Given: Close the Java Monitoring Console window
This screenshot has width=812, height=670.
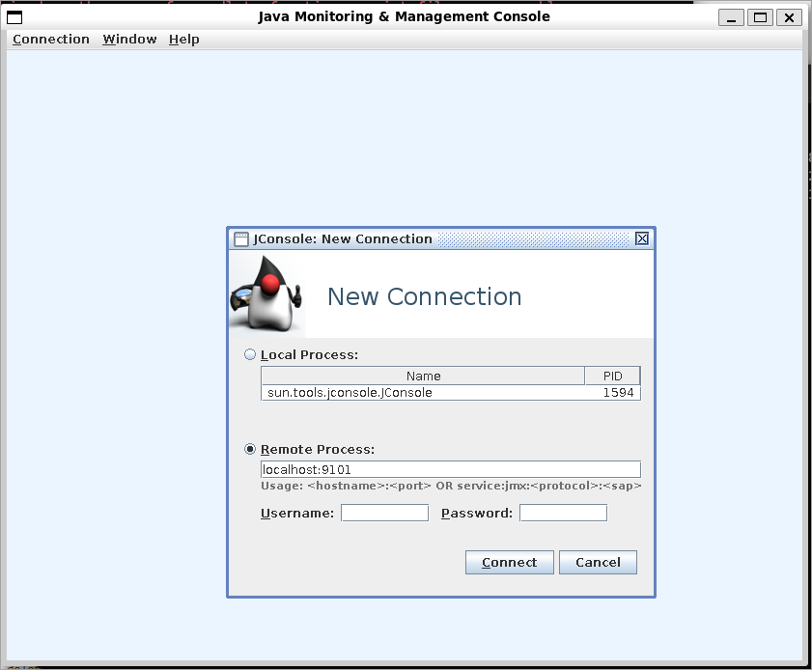Looking at the screenshot, I should pyautogui.click(x=789, y=16).
